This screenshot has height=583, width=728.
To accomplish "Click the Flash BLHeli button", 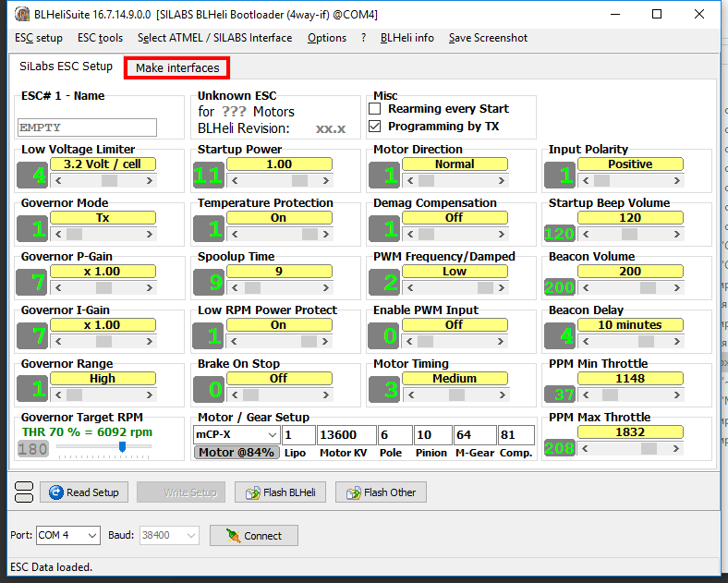I will pos(280,492).
